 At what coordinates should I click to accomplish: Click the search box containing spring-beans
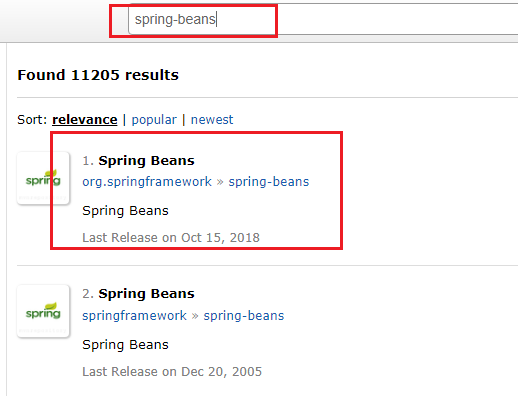pyautogui.click(x=323, y=19)
